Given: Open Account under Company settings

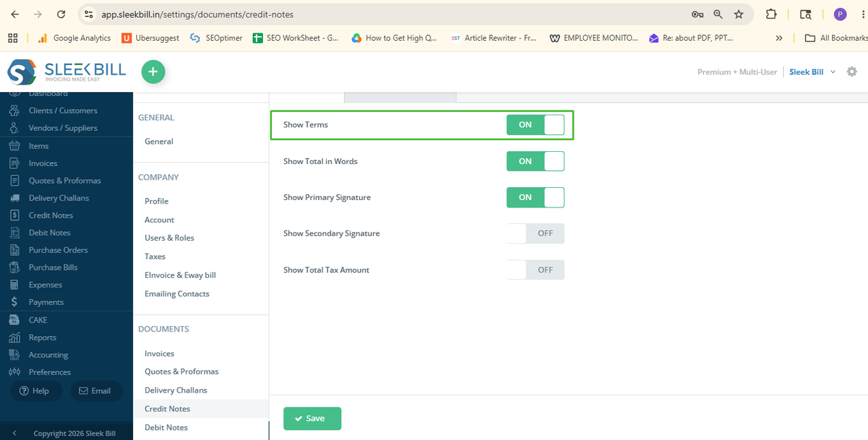Looking at the screenshot, I should (x=159, y=220).
